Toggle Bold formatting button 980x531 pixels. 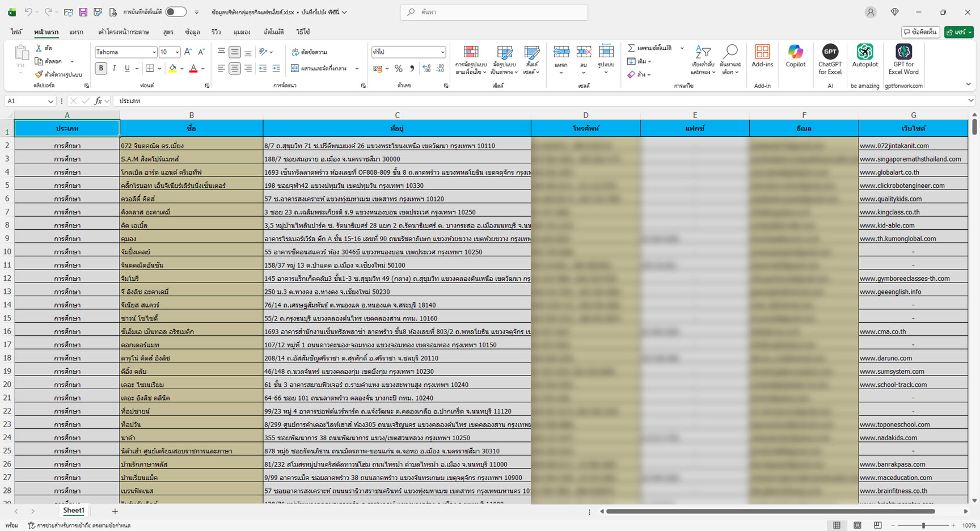tap(101, 68)
